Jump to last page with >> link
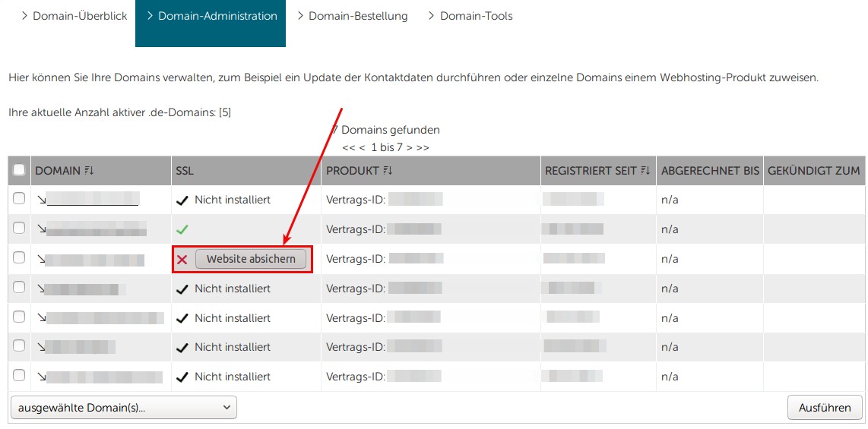The height and width of the screenshot is (429, 868). [x=423, y=148]
